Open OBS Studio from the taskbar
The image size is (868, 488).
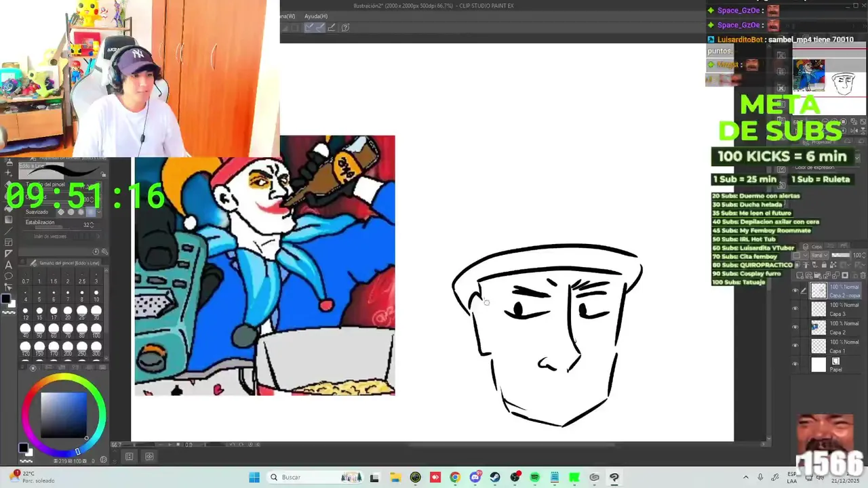515,477
